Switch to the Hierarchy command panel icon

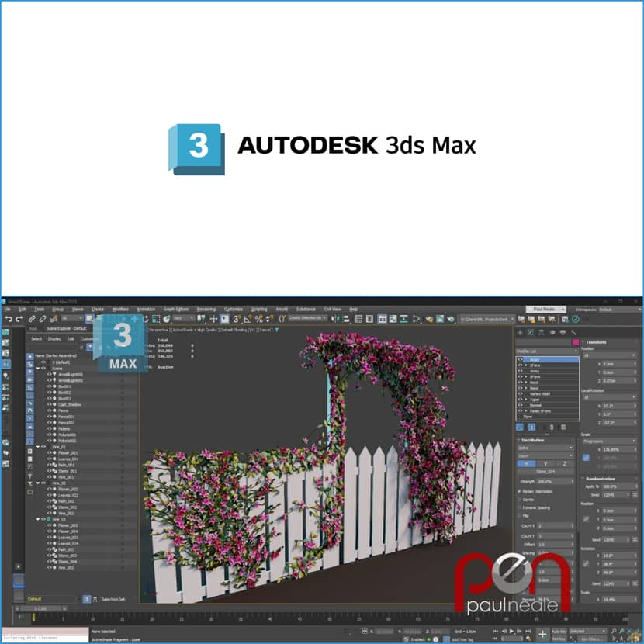point(542,332)
